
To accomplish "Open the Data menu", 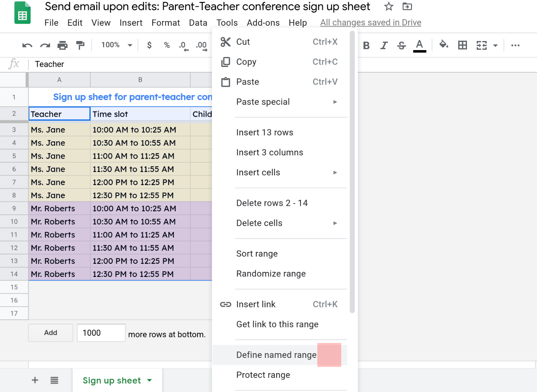I will click(198, 23).
